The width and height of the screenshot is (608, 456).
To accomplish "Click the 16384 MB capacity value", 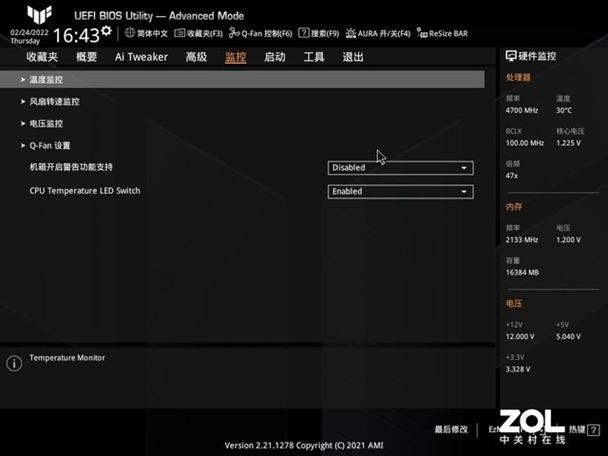I will pyautogui.click(x=522, y=273).
